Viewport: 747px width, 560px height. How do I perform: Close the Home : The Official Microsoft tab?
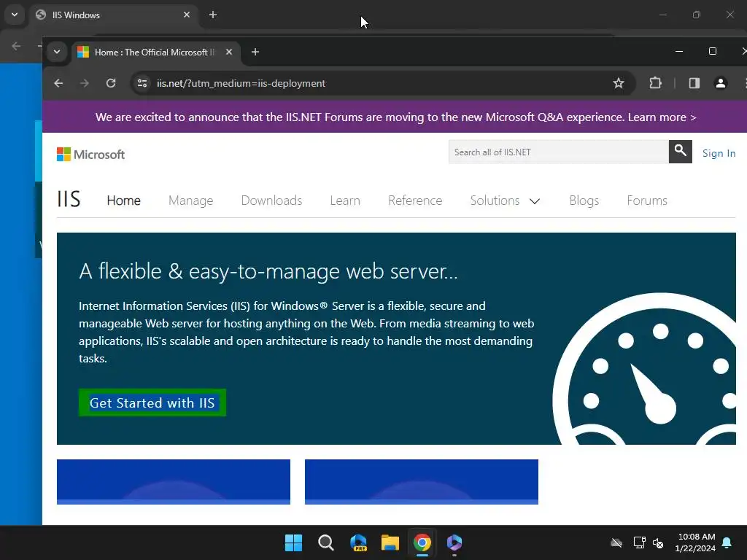pyautogui.click(x=229, y=52)
